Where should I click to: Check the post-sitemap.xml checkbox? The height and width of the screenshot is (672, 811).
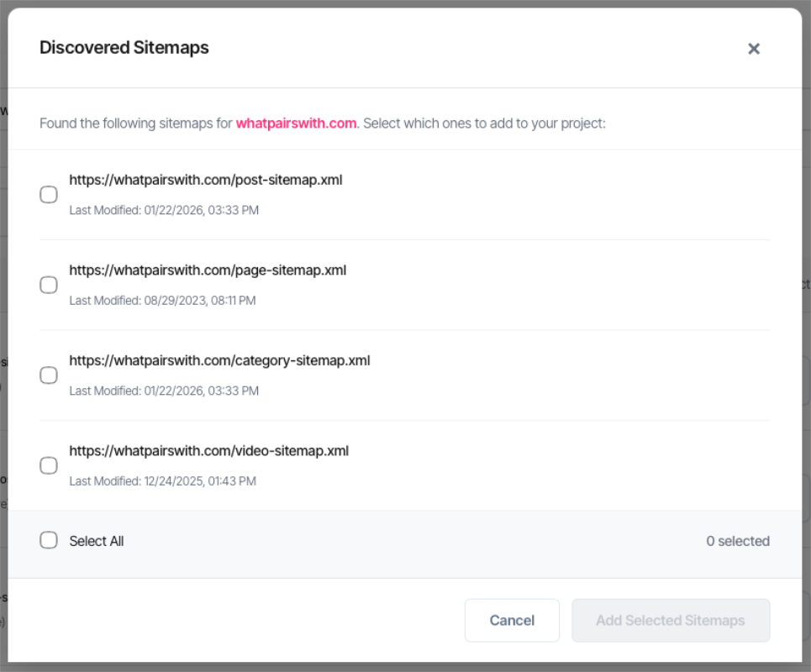tap(49, 195)
